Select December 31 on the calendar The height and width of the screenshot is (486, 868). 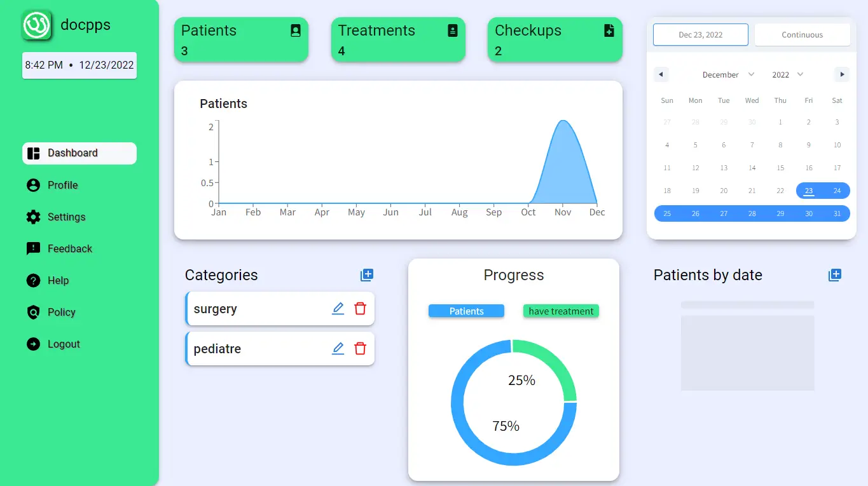(x=837, y=213)
